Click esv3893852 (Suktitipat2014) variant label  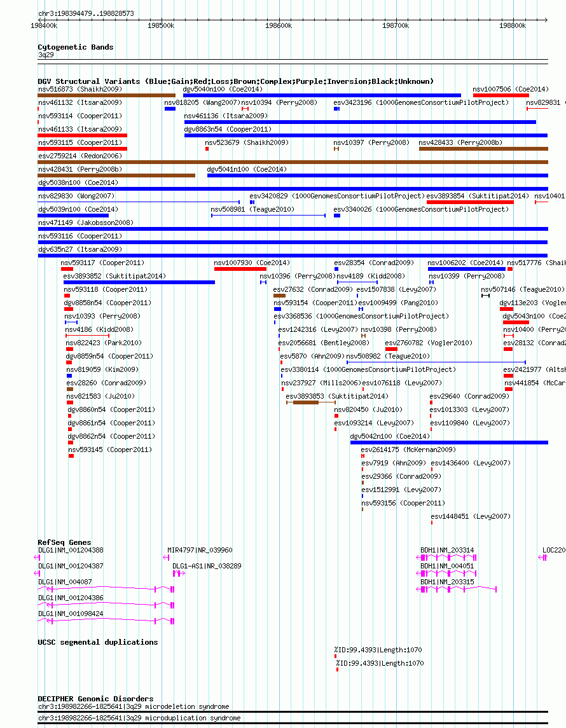pos(114,276)
